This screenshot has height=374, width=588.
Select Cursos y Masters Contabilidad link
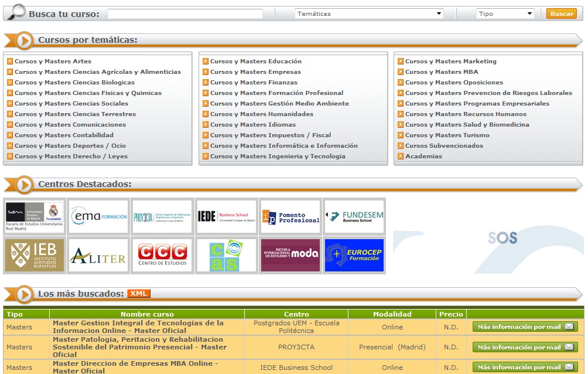tap(64, 135)
